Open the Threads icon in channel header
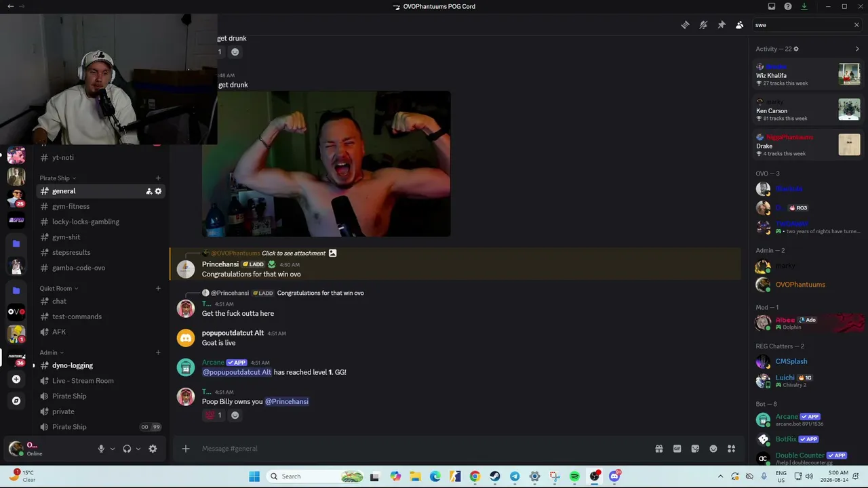Screen dimensions: 868x488 pos(685,25)
